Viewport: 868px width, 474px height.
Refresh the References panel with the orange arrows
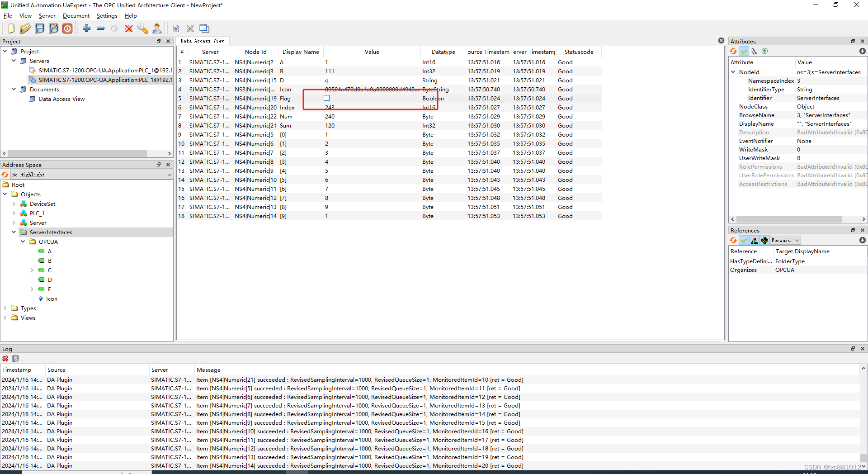pos(733,240)
